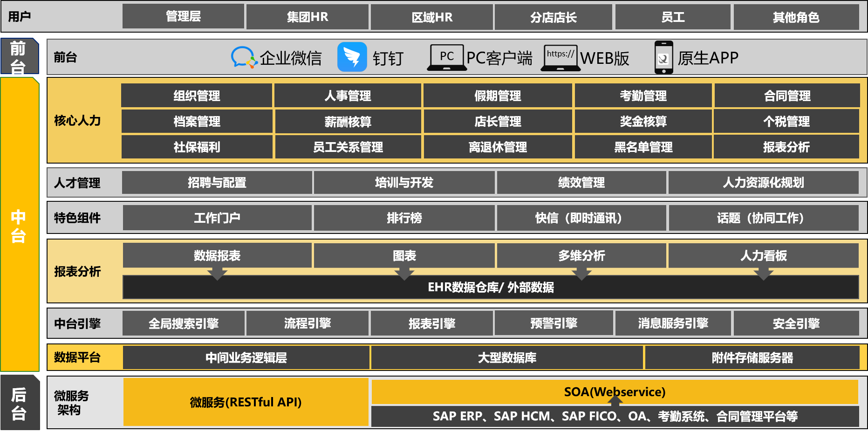Select the 员工 user box
Viewport: 868px width, 432px height.
673,17
